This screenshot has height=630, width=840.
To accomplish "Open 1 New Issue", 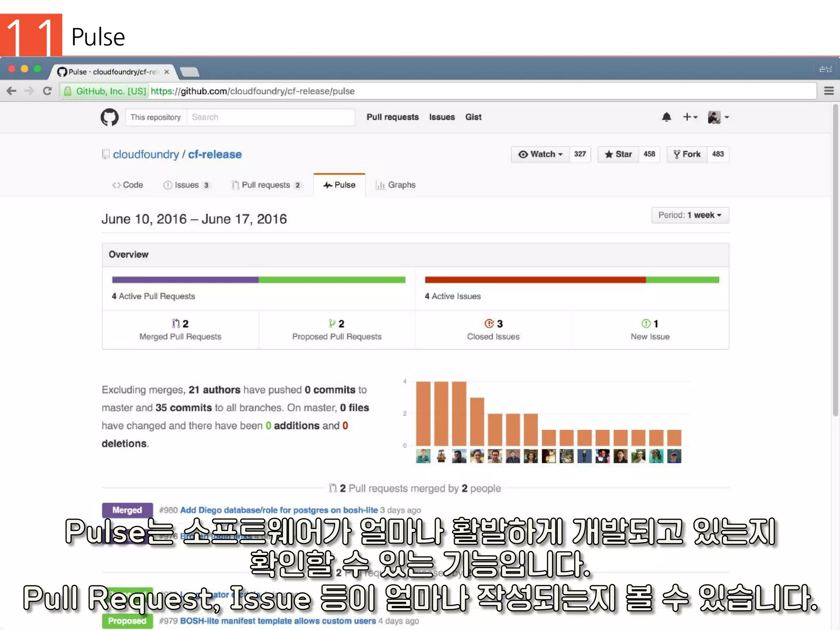I will (x=650, y=330).
